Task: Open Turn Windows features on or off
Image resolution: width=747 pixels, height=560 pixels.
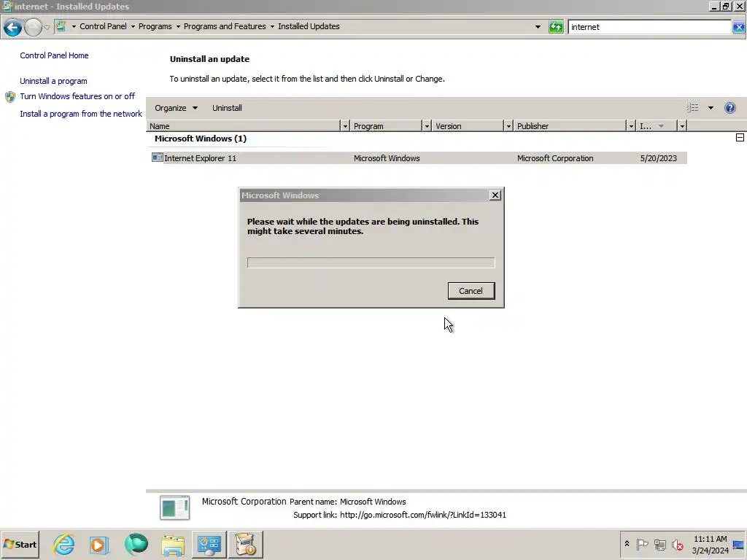Action: point(77,96)
